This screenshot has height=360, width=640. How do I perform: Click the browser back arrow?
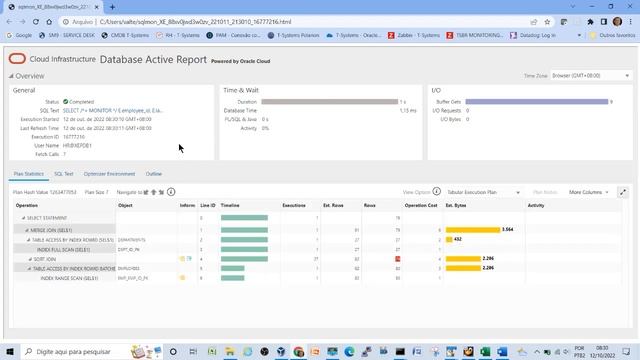point(9,22)
